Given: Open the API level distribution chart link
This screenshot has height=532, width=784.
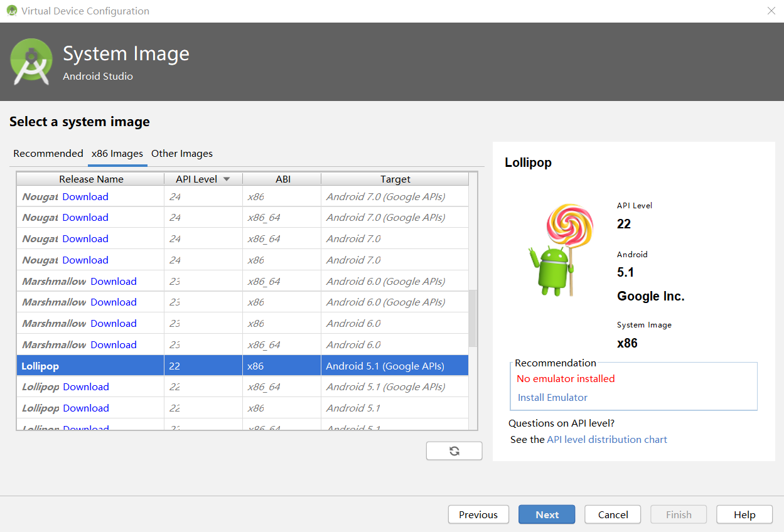Looking at the screenshot, I should [x=607, y=439].
